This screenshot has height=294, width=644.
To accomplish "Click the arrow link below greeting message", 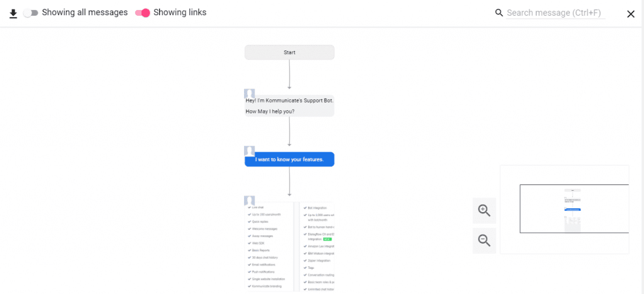I will coord(289,131).
